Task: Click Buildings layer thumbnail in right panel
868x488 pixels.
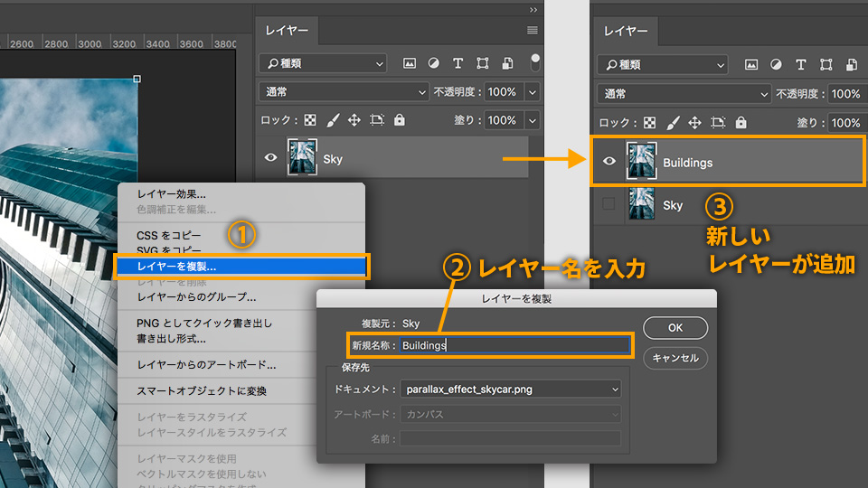Action: coord(642,161)
